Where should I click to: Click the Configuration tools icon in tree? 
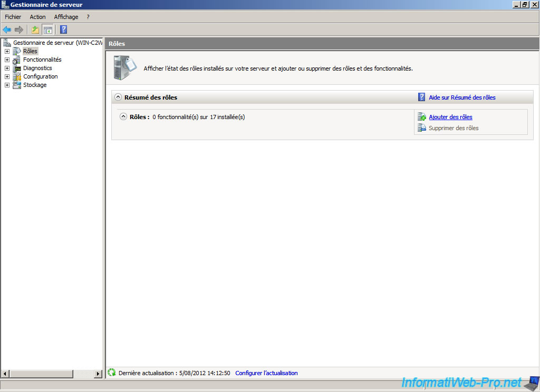click(17, 76)
